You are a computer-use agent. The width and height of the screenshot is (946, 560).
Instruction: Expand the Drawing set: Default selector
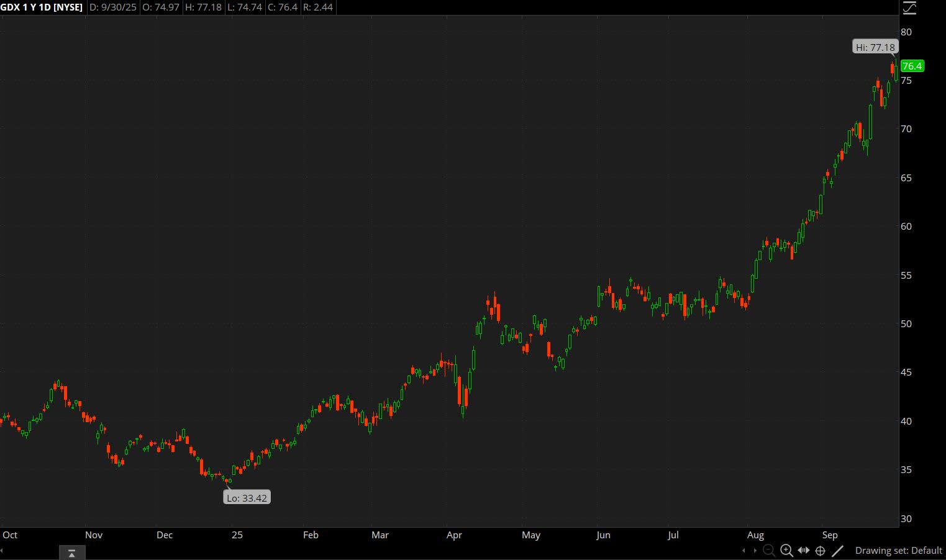click(899, 550)
